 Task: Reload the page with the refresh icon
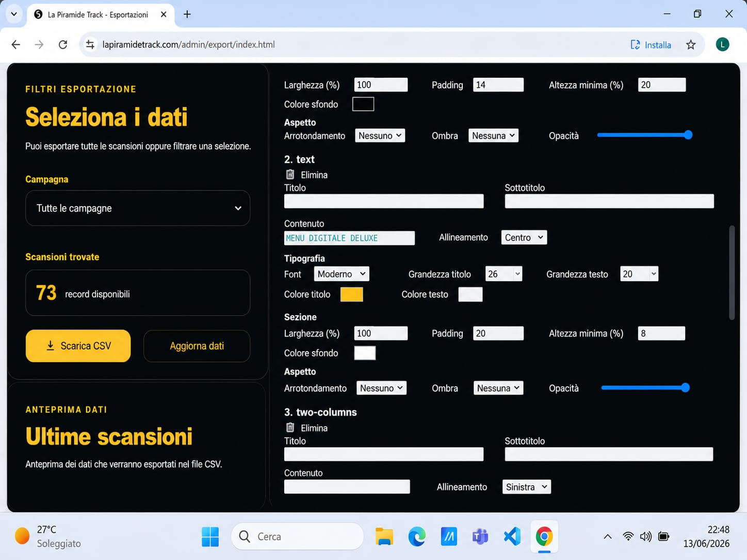click(63, 44)
